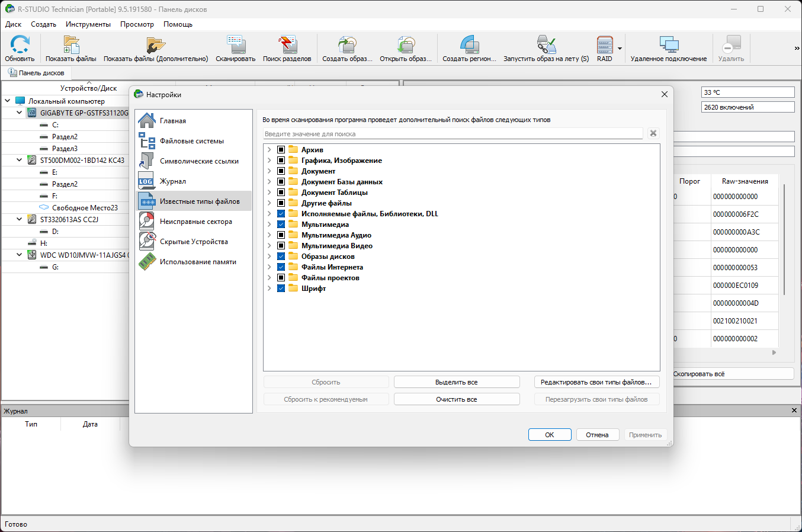Open Неисправные сектора settings page
Screen dimensions: 802x532
click(193, 222)
